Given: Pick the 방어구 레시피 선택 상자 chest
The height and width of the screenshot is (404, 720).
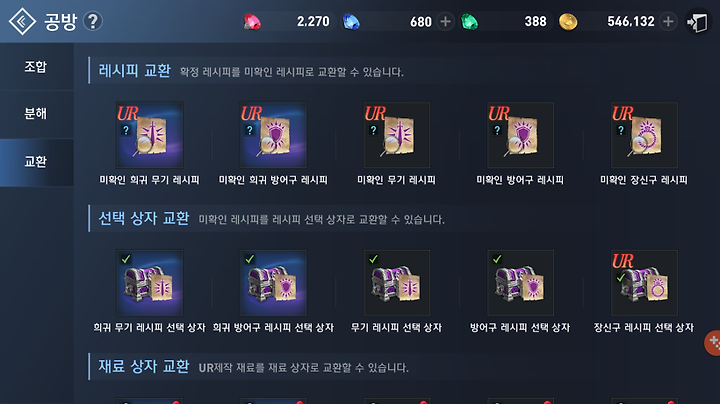Looking at the screenshot, I should coord(521,283).
